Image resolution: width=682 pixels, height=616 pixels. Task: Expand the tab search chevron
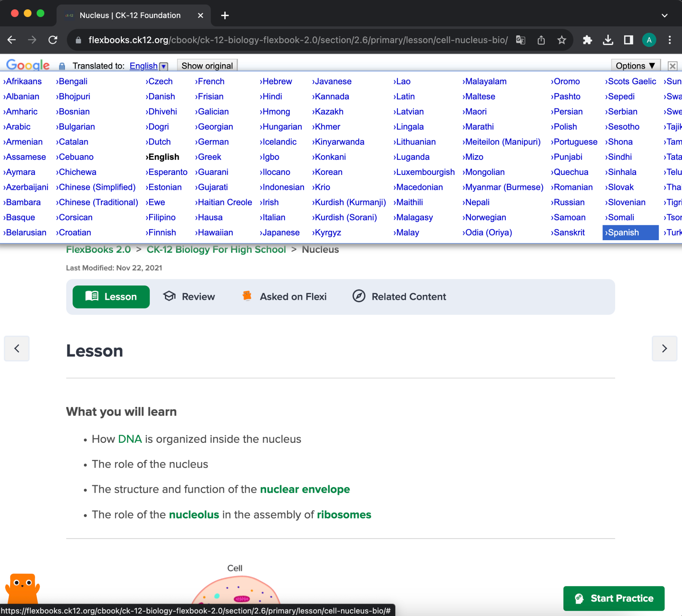pos(664,15)
